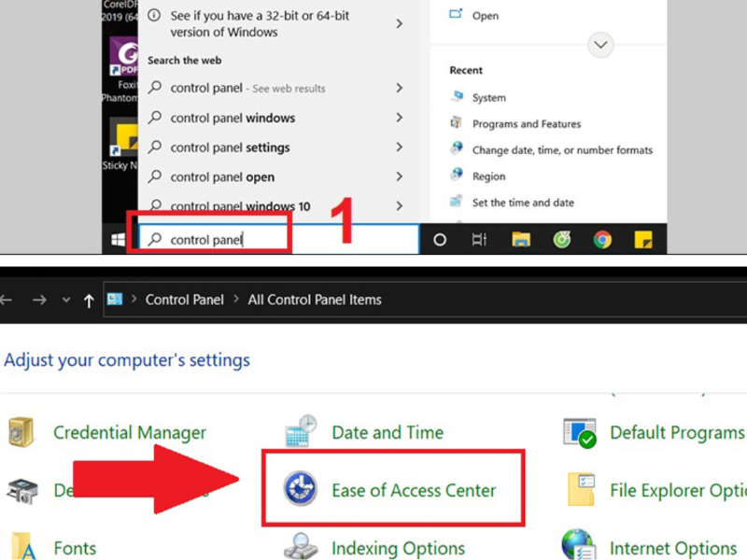Click the Date and Time calendar icon
The image size is (747, 560).
pos(301,432)
